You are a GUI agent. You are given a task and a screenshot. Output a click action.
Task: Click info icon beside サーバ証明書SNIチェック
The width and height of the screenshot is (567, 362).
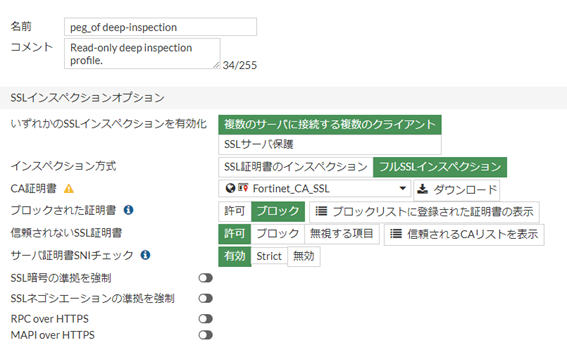click(x=145, y=255)
